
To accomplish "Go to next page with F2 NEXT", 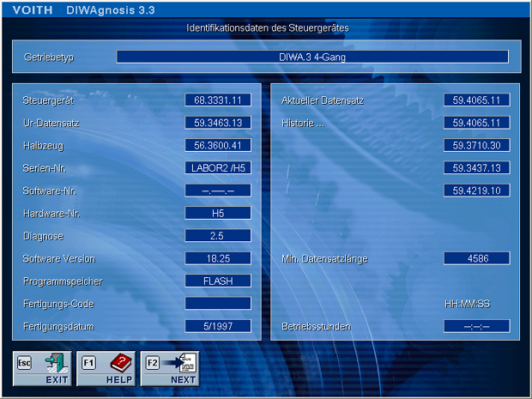I will pos(170,368).
